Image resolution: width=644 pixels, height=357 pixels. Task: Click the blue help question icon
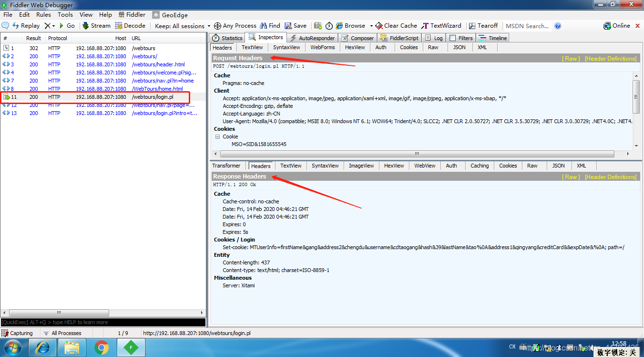558,26
